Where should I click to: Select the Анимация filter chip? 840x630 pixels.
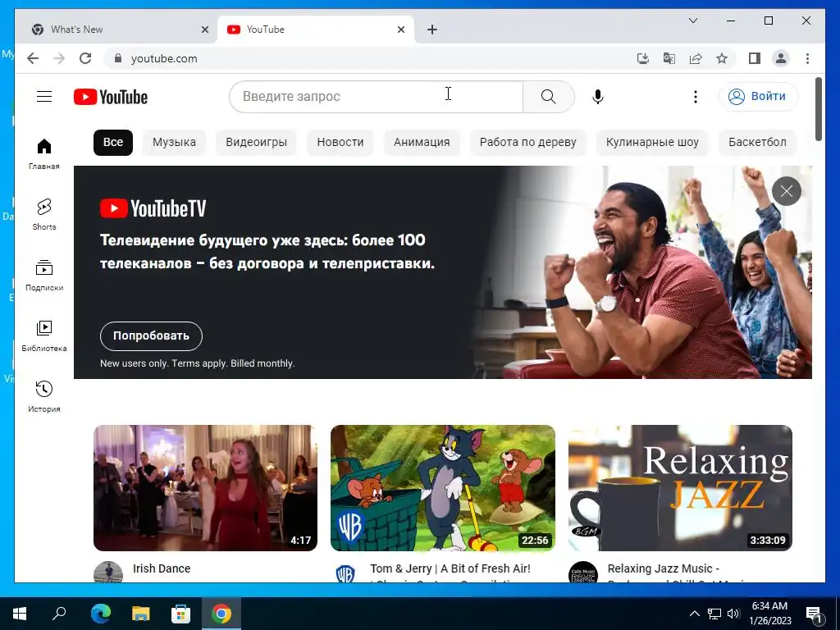click(x=422, y=143)
